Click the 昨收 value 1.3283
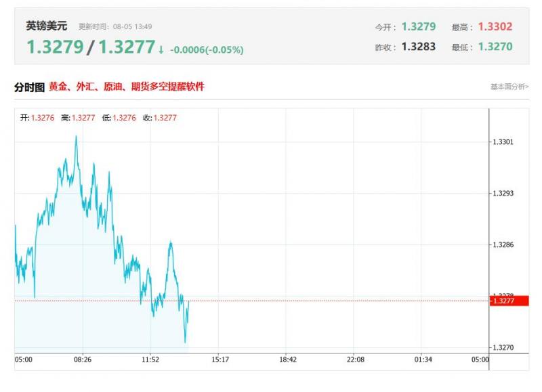 click(x=419, y=47)
